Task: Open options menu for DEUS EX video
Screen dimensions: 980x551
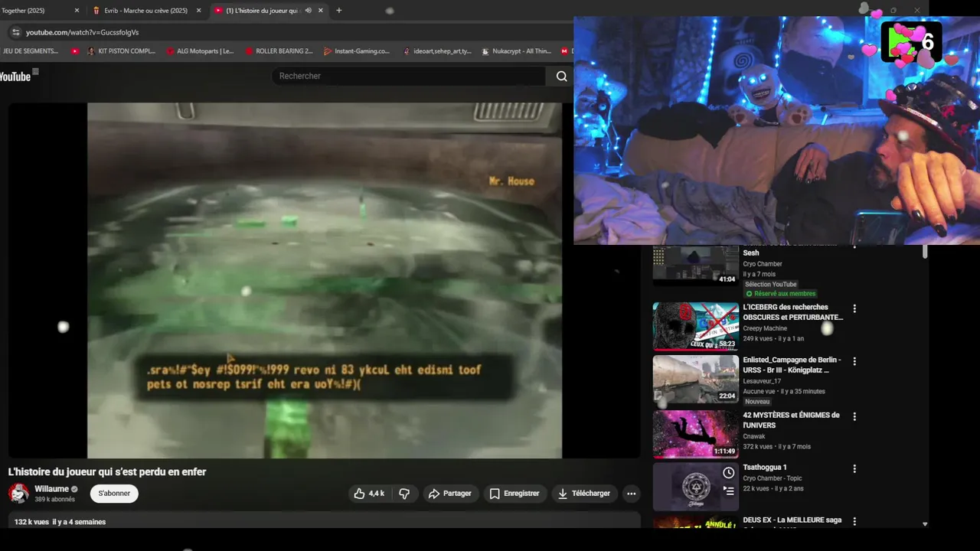Action: pos(854,523)
